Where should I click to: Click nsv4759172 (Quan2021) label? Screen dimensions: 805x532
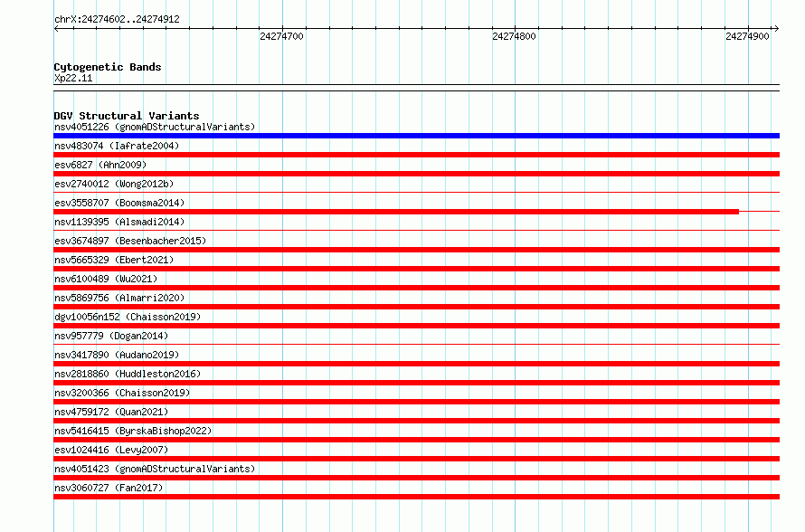coord(111,412)
